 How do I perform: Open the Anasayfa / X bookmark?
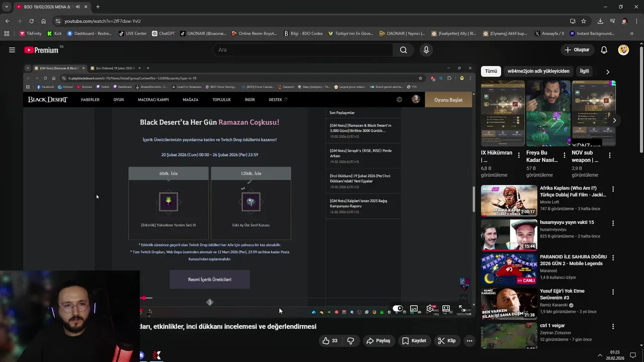549,34
